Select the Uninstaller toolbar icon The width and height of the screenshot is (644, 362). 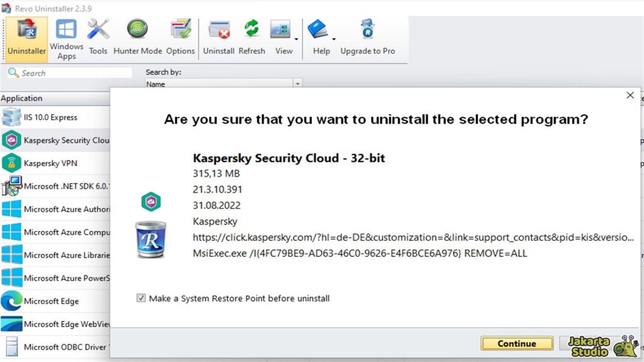pyautogui.click(x=25, y=35)
